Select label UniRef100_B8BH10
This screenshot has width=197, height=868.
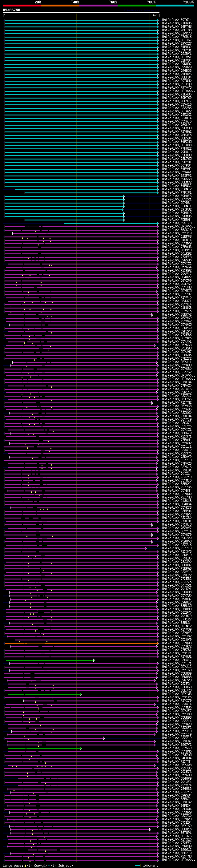tap(177, 829)
